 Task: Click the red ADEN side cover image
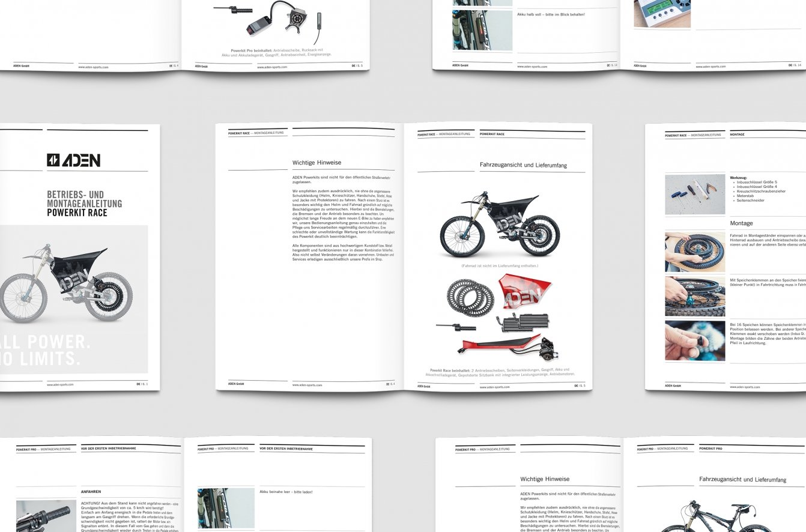tap(526, 292)
